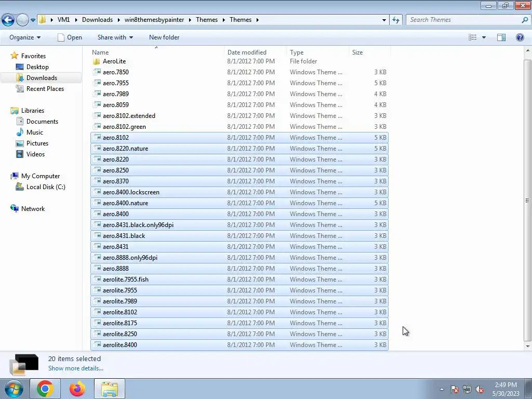Click the folder icon in address bar
532x399 pixels.
[42, 20]
